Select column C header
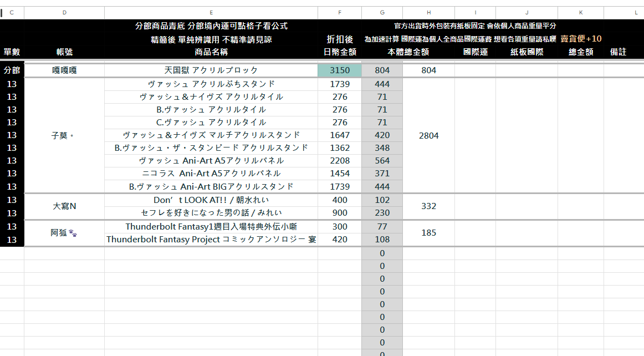The height and width of the screenshot is (356, 644). (x=12, y=13)
